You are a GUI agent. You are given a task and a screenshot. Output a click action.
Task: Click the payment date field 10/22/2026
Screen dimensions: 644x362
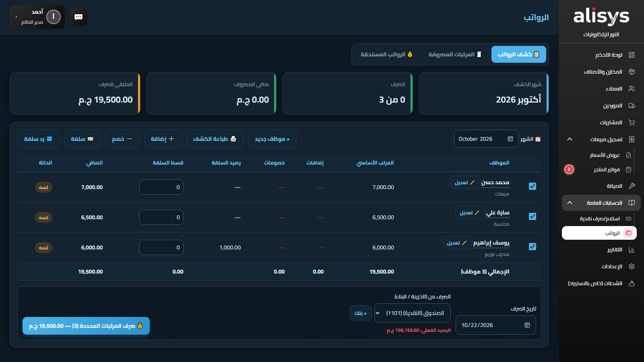(x=496, y=325)
